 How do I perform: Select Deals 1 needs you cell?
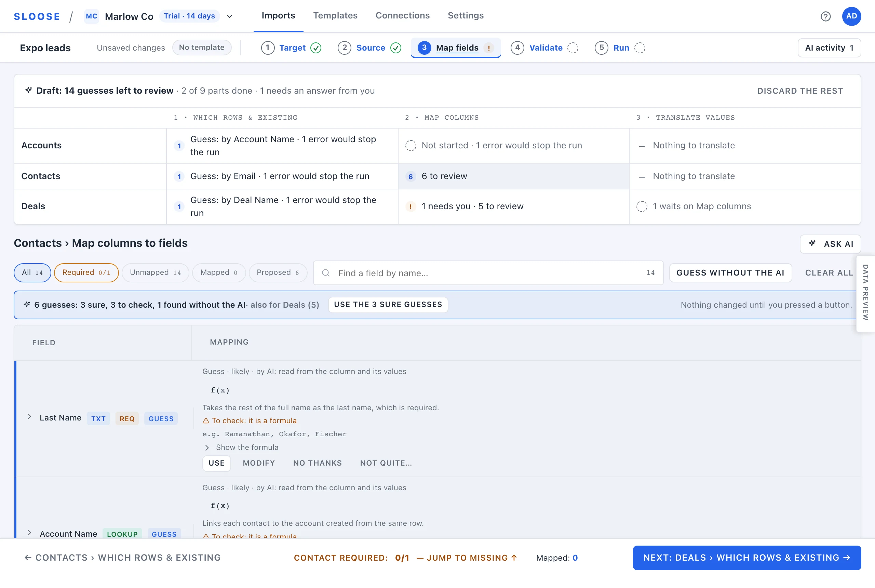coord(513,206)
